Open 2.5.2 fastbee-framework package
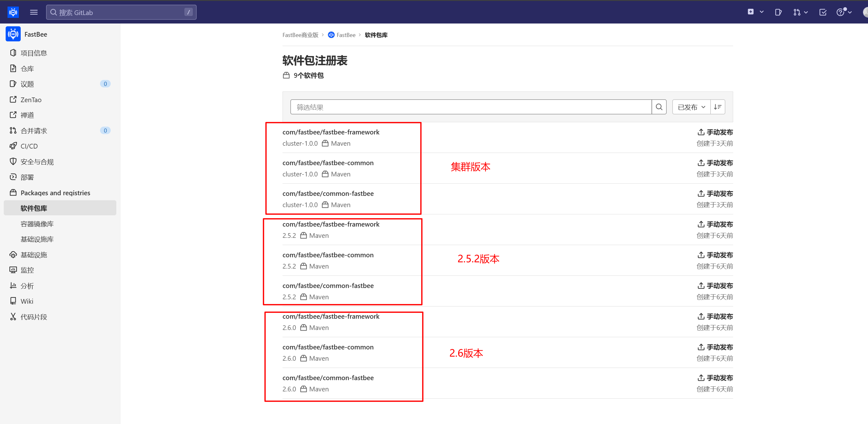Viewport: 868px width, 424px height. point(331,224)
